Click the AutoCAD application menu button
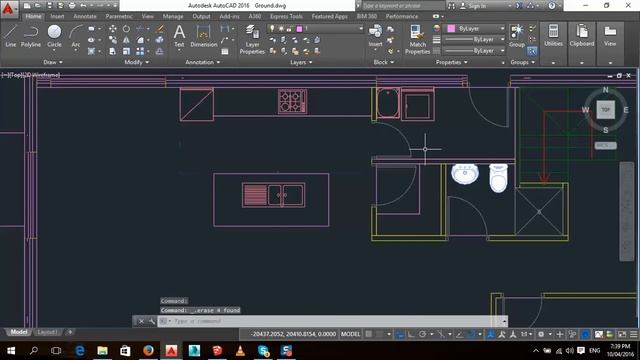This screenshot has height=360, width=640. tap(8, 9)
